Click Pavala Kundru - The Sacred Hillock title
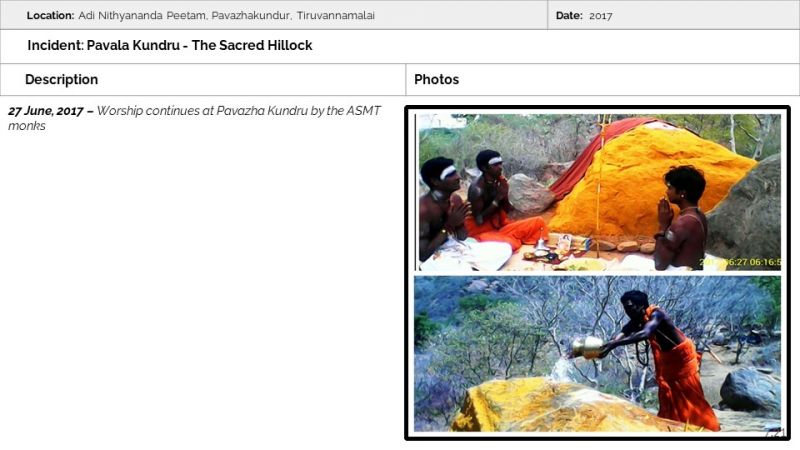Screen dimensions: 800x450 (x=199, y=45)
